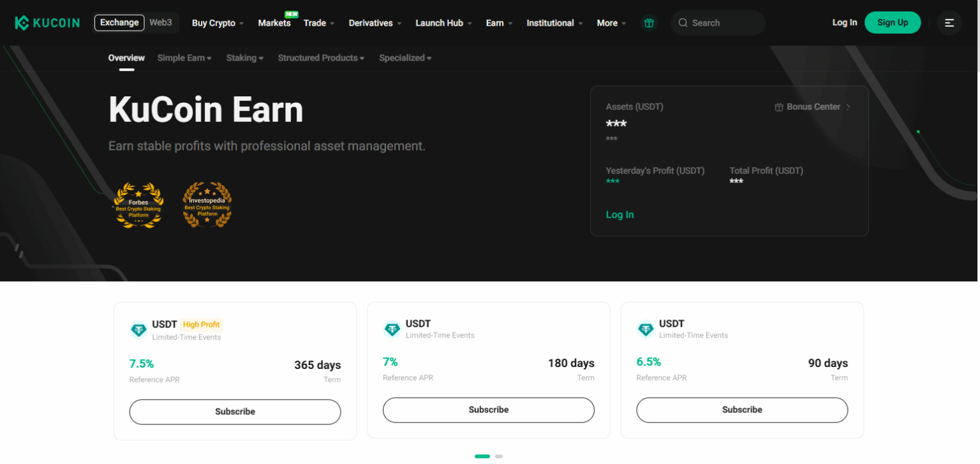The image size is (980, 464).
Task: Expand the Derivatives menu
Action: pyautogui.click(x=371, y=22)
